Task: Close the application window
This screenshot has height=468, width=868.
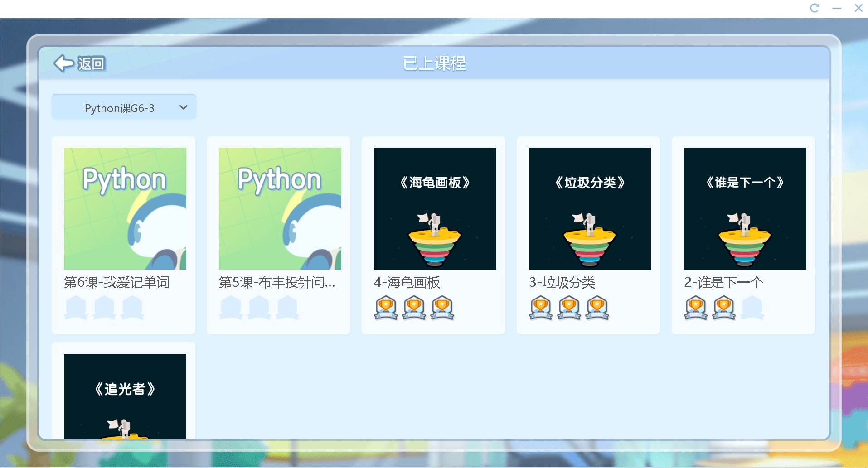Action: 858,8
